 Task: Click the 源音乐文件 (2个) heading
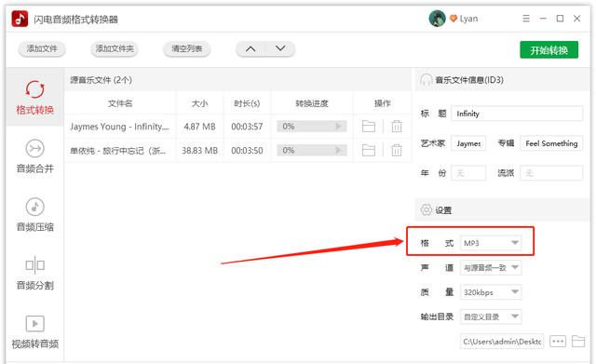tap(101, 80)
